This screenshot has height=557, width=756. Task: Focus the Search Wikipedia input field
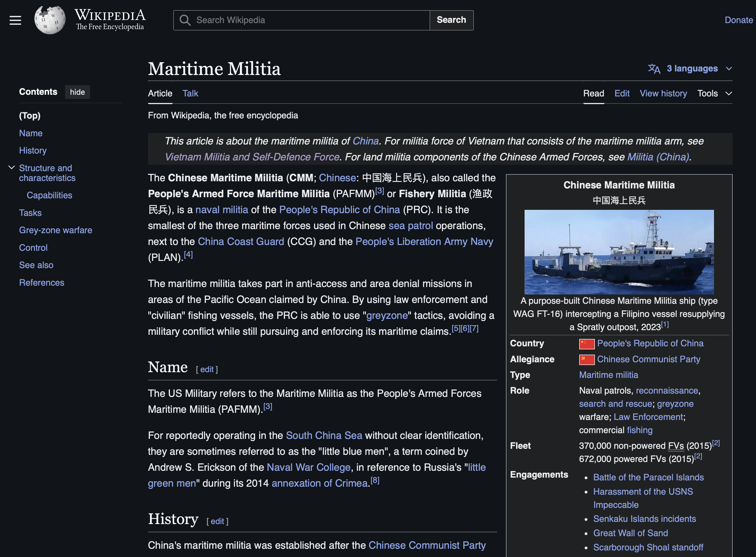tap(301, 20)
